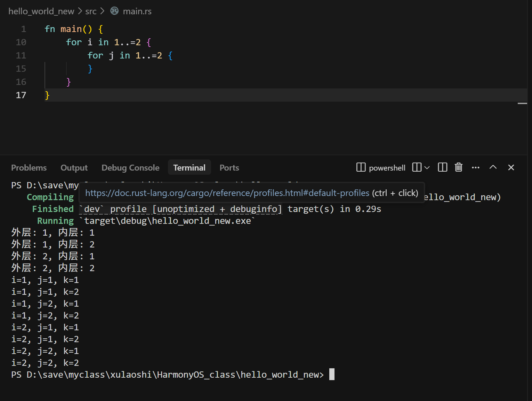This screenshot has height=401, width=532.
Task: Focus the terminal cursor after the prompt
Action: (332, 374)
